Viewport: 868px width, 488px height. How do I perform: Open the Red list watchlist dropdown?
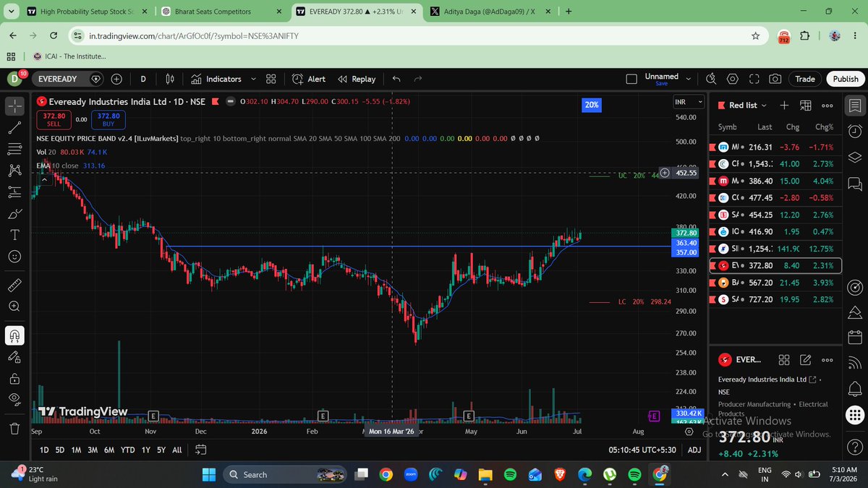[743, 106]
